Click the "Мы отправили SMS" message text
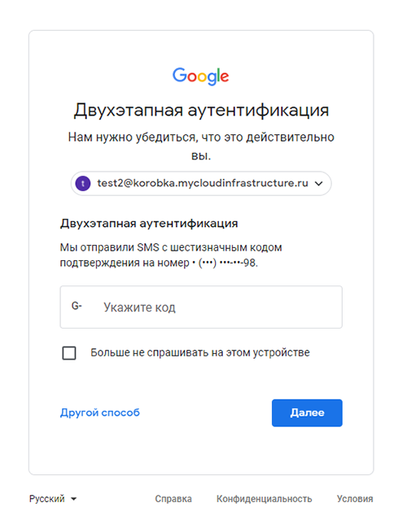Image resolution: width=407 pixels, height=532 pixels. pos(171,255)
